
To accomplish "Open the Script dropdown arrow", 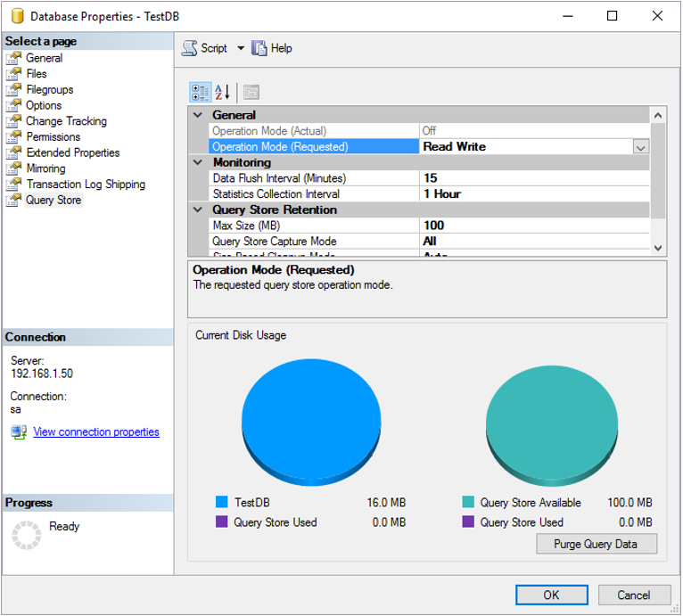I will tap(241, 48).
